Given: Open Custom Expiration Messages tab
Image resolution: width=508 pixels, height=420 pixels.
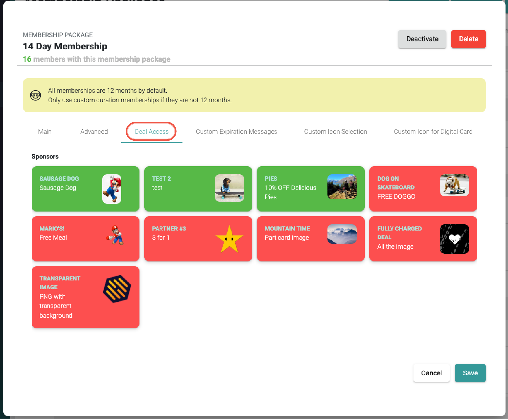Looking at the screenshot, I should tap(236, 132).
